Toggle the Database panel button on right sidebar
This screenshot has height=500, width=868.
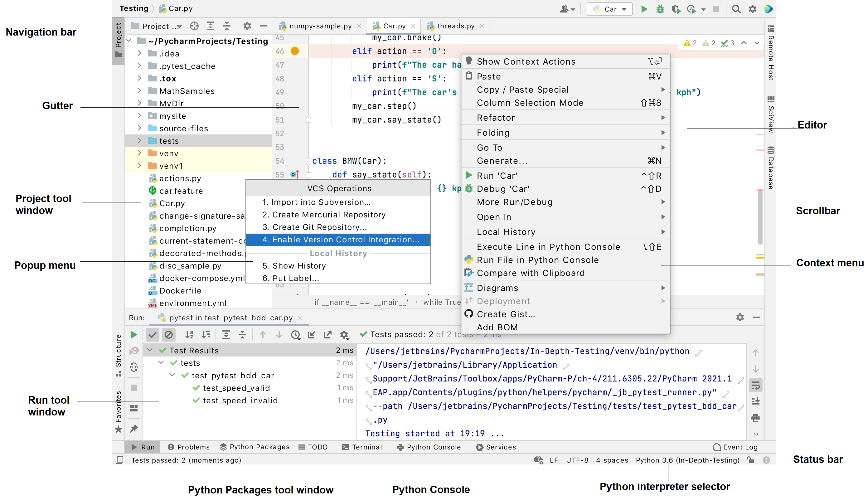(772, 166)
